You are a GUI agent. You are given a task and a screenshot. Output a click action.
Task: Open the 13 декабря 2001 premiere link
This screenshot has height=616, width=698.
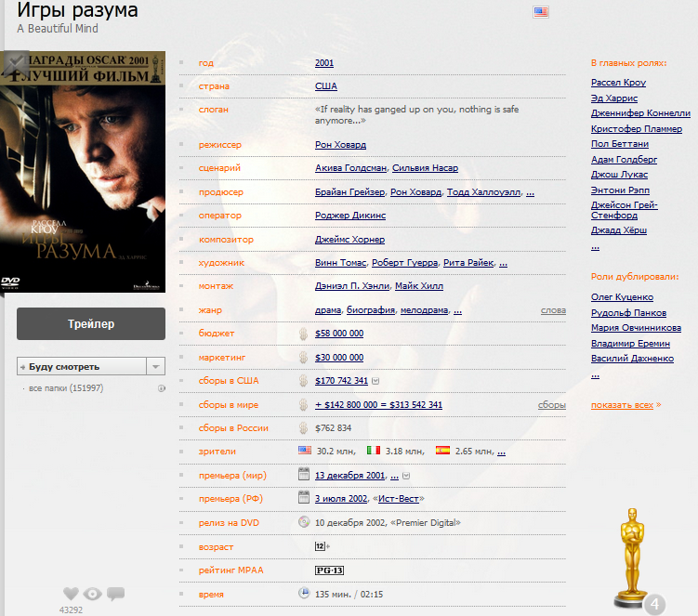(x=349, y=476)
